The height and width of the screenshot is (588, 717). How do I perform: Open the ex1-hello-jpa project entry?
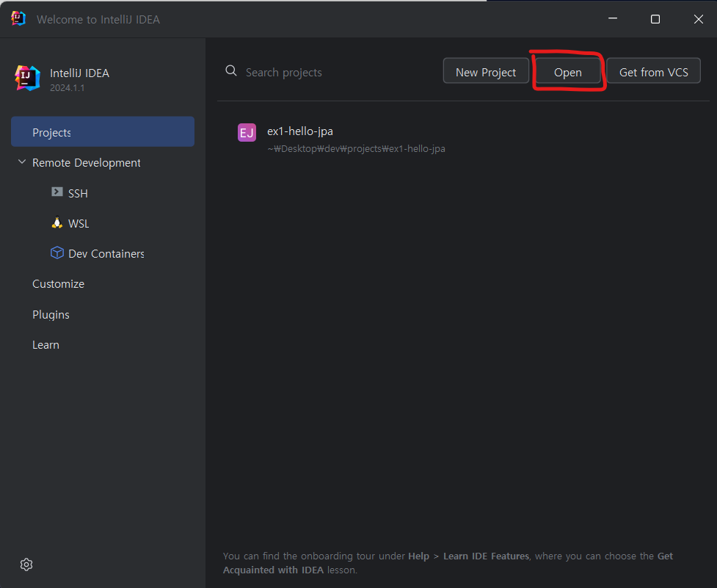300,131
